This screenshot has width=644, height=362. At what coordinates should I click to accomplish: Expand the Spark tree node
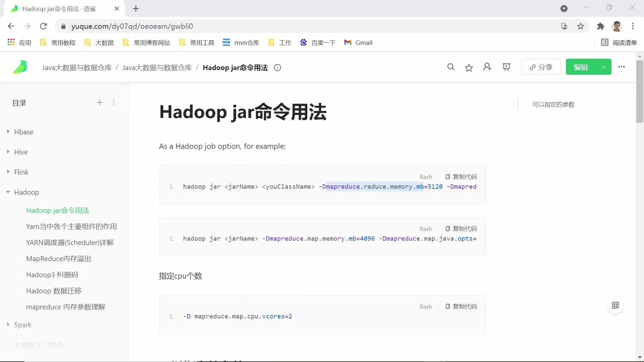[8, 325]
